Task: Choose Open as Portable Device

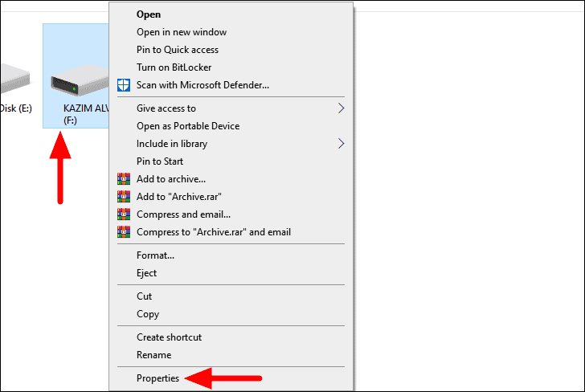Action: (x=188, y=126)
